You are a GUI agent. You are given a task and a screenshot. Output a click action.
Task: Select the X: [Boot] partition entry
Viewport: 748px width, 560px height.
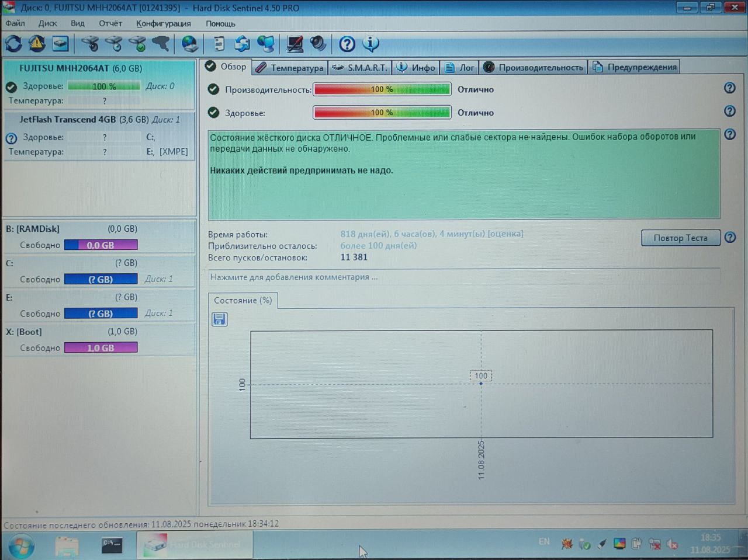coord(99,339)
